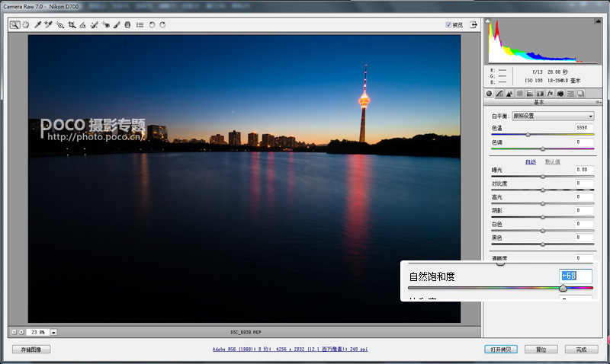Viewport: 610px width, 364px height.
Task: Open the 基本 panel options menu
Action: (598, 102)
